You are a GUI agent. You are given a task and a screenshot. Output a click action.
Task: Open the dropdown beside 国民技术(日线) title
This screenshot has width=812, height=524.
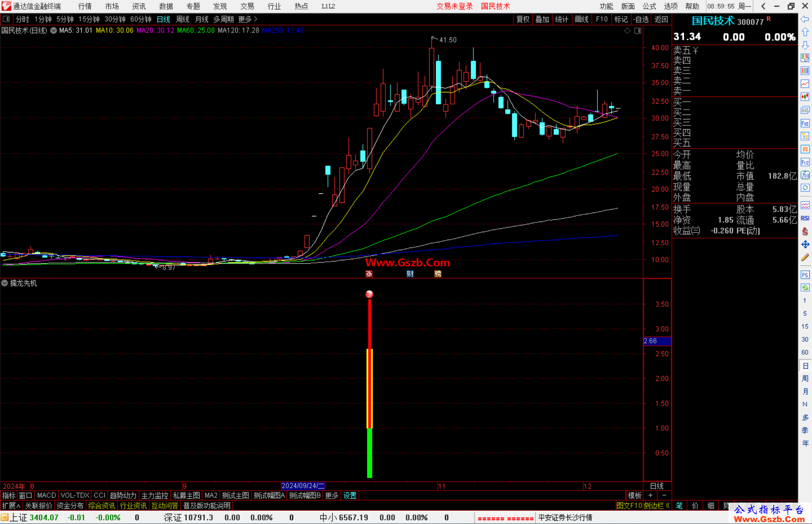tap(53, 31)
